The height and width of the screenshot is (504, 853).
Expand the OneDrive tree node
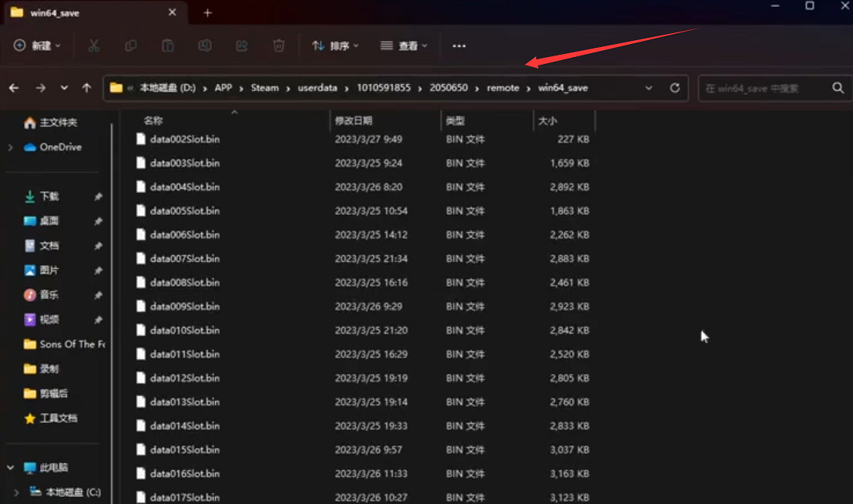10,147
